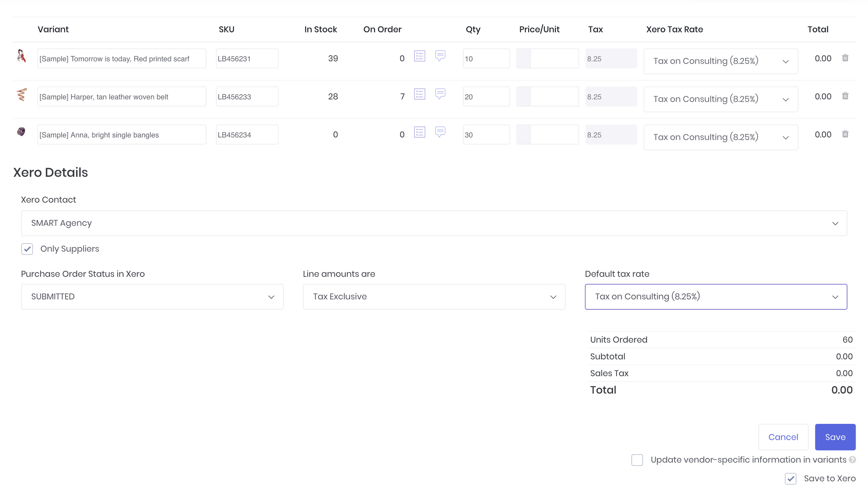
Task: Click the Save button
Action: coord(835,437)
